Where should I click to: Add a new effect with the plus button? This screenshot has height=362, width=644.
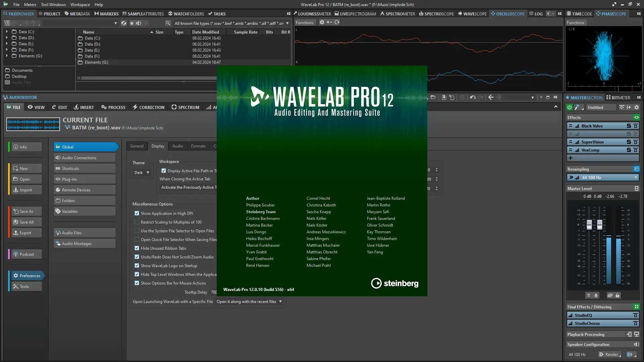tap(570, 158)
